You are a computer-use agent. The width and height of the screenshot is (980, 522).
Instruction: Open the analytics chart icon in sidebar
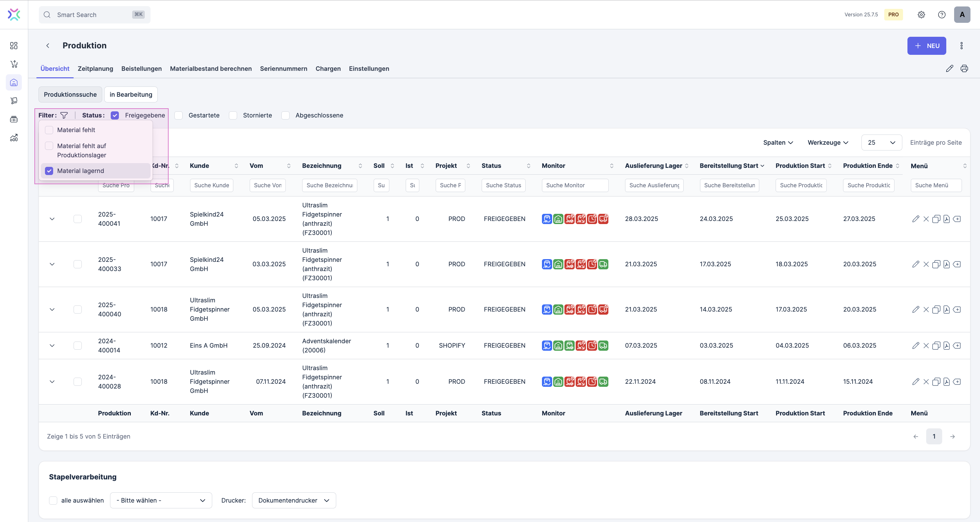pyautogui.click(x=14, y=138)
